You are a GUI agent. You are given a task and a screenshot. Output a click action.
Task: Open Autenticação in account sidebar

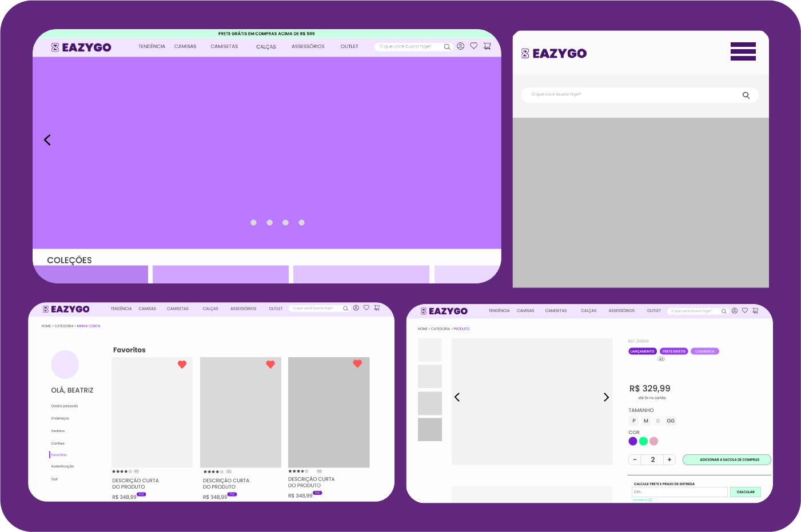62,466
